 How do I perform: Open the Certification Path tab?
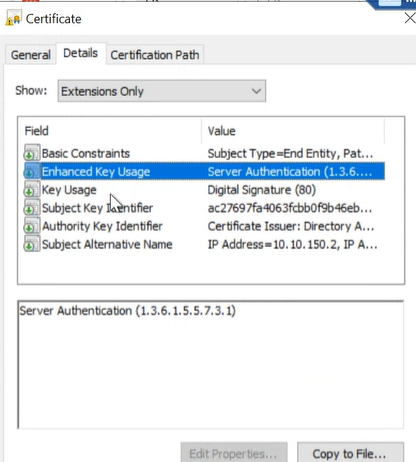tap(155, 55)
